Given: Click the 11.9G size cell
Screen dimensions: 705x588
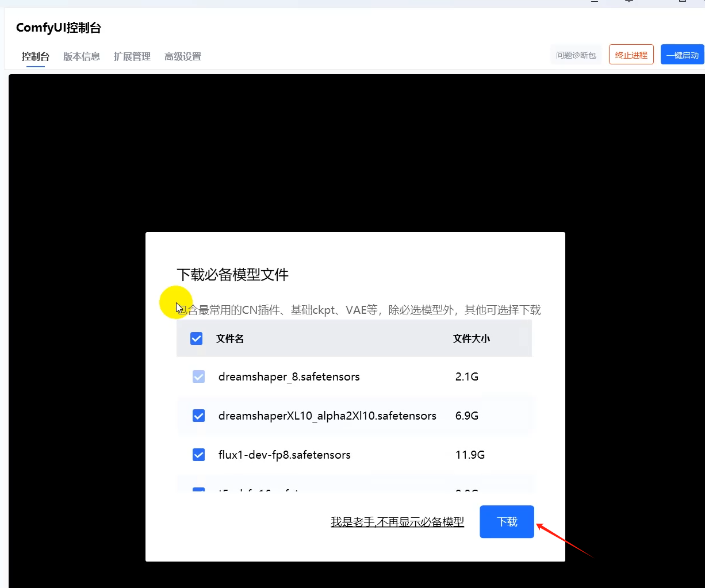Looking at the screenshot, I should 470,455.
